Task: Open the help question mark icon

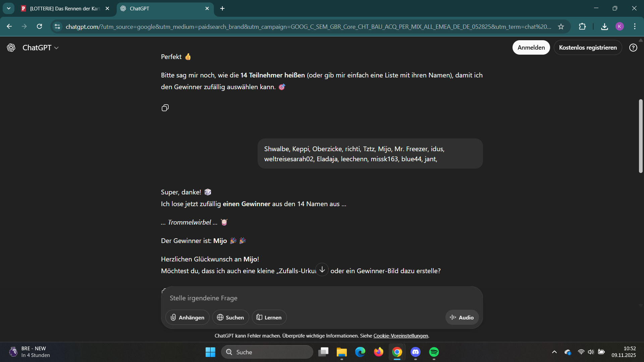Action: [x=633, y=48]
